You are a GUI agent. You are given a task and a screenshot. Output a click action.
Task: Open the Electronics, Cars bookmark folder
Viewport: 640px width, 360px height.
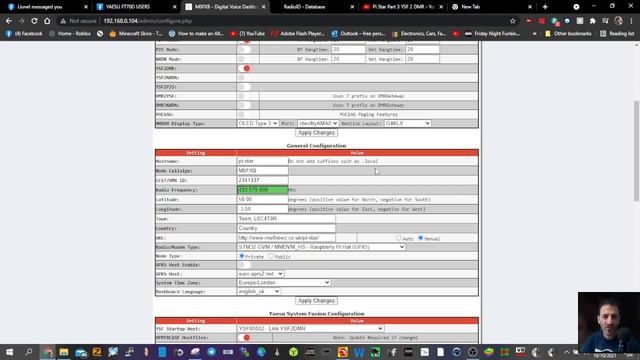pyautogui.click(x=419, y=33)
